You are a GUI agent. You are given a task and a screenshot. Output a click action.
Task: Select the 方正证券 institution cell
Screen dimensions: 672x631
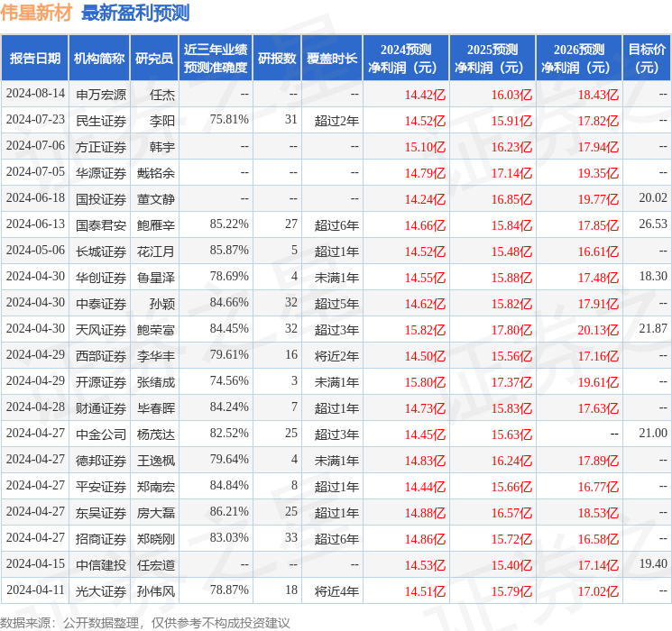pyautogui.click(x=101, y=147)
